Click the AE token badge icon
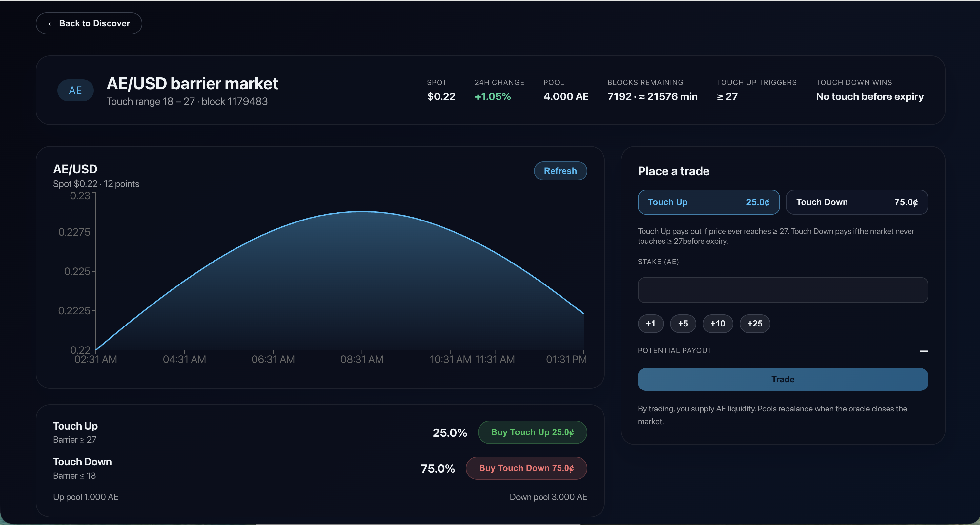980x525 pixels. [75, 90]
